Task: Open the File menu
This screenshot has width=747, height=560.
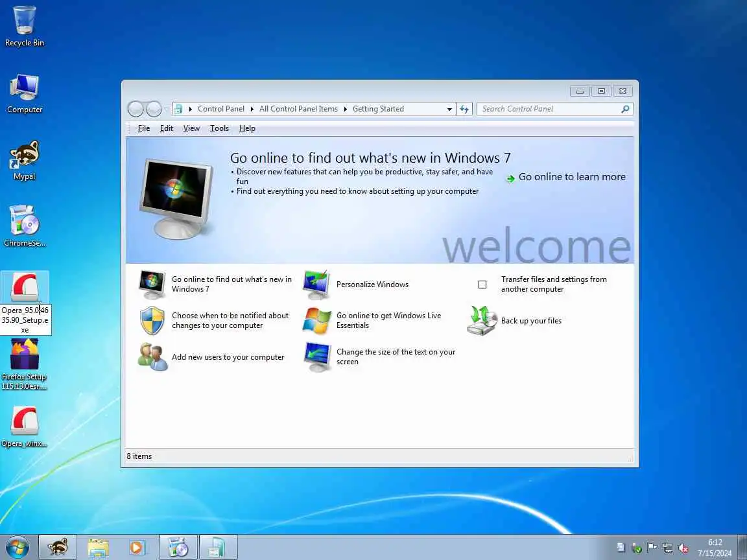Action: (144, 128)
